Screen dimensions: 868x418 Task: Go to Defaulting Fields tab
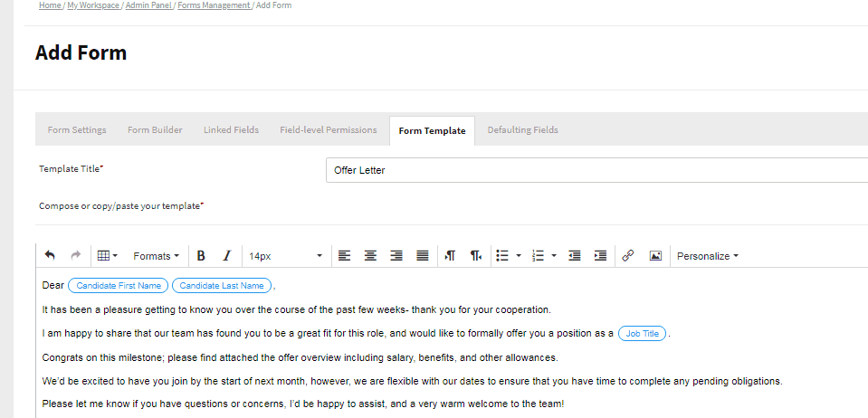tap(522, 130)
